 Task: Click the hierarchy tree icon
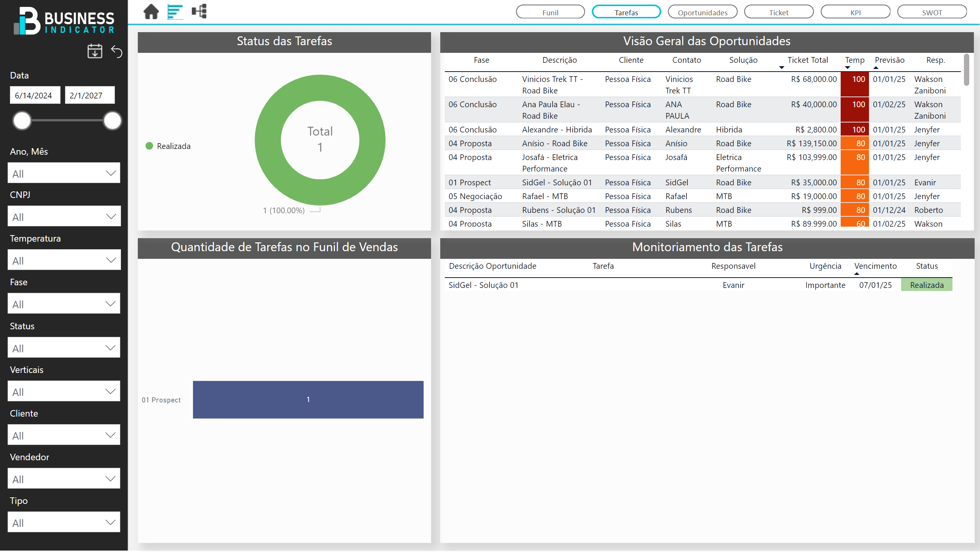pyautogui.click(x=199, y=11)
